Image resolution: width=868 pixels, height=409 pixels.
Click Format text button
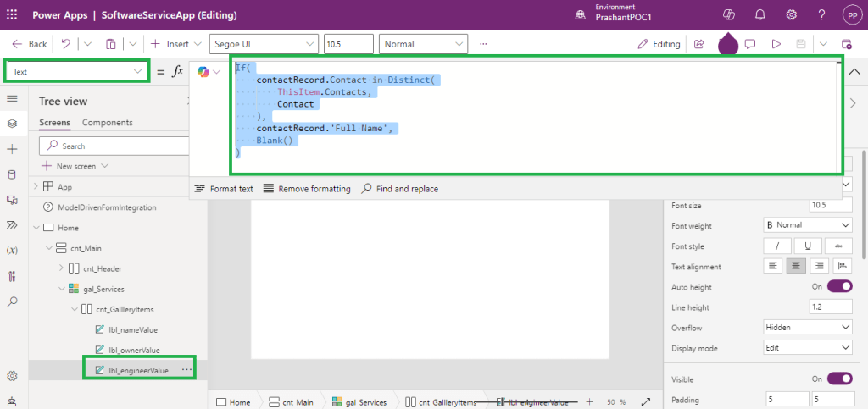tap(224, 189)
